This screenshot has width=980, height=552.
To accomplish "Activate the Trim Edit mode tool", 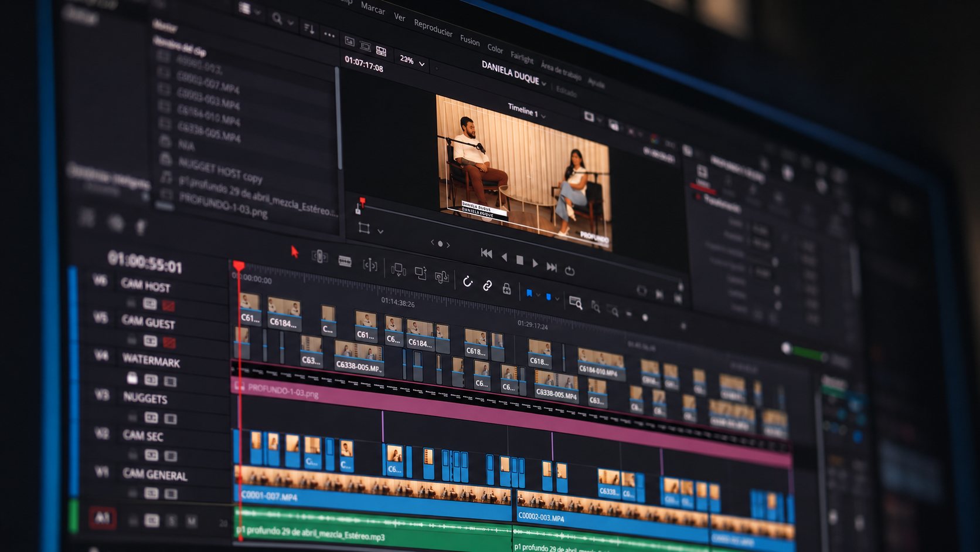I will pos(319,256).
